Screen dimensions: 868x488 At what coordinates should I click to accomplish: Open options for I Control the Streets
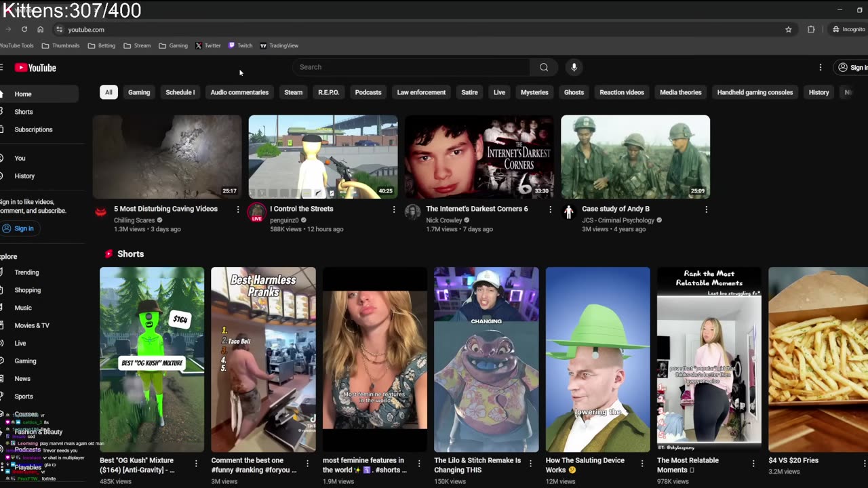tap(394, 209)
